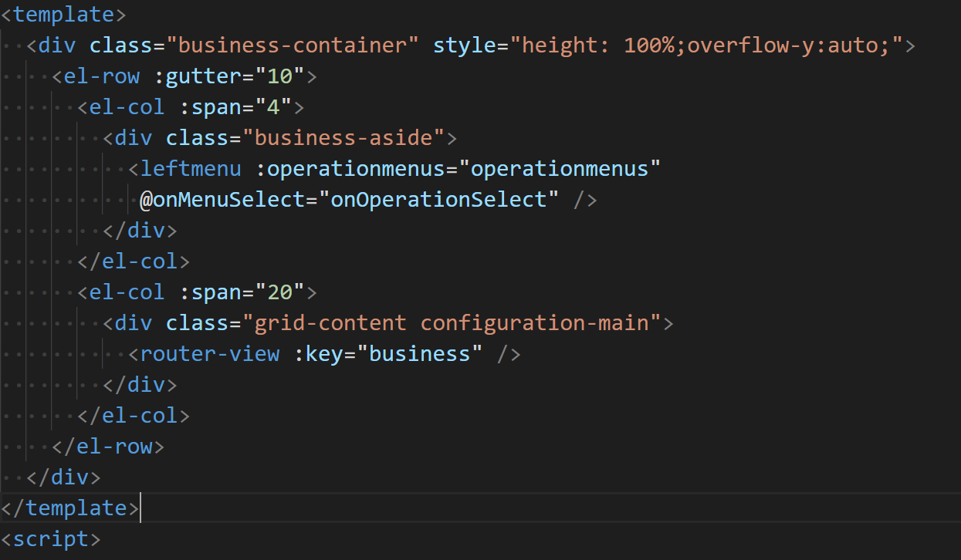
Task: Click the opening template tag
Action: pyautogui.click(x=64, y=15)
